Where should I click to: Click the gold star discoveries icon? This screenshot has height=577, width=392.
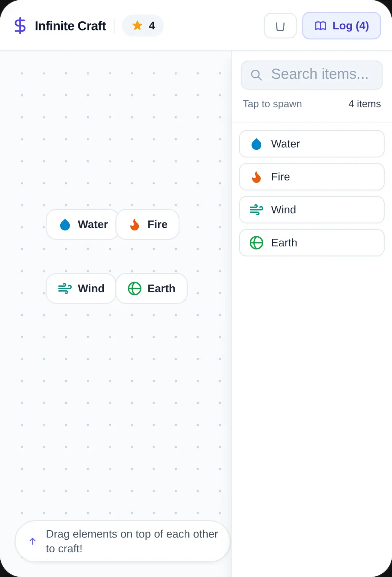(x=137, y=25)
